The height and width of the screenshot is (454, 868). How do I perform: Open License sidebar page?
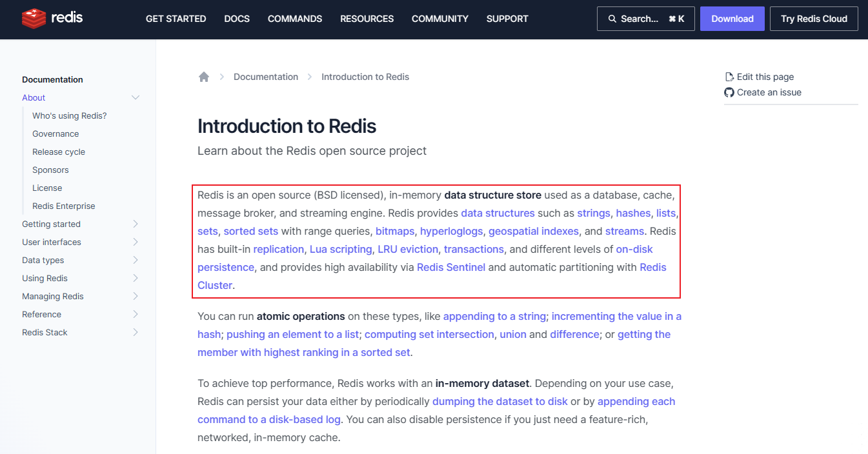point(47,188)
